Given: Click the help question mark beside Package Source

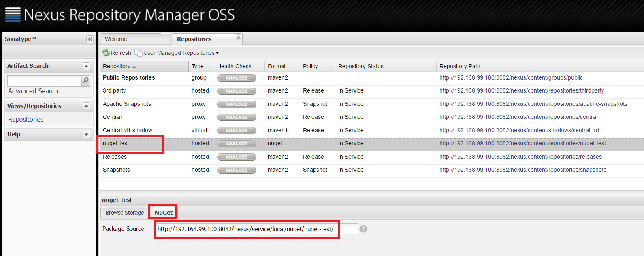Looking at the screenshot, I should tap(363, 229).
